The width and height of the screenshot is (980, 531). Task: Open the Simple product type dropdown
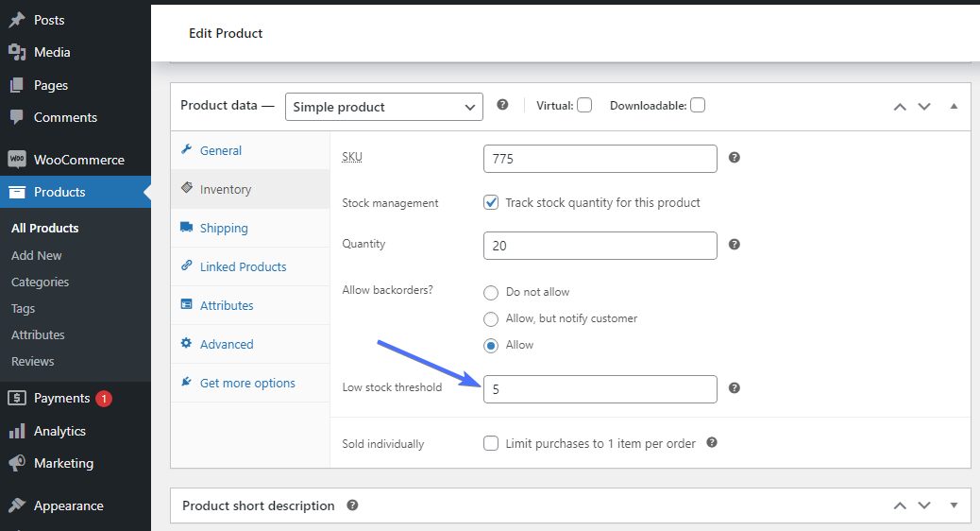(383, 107)
